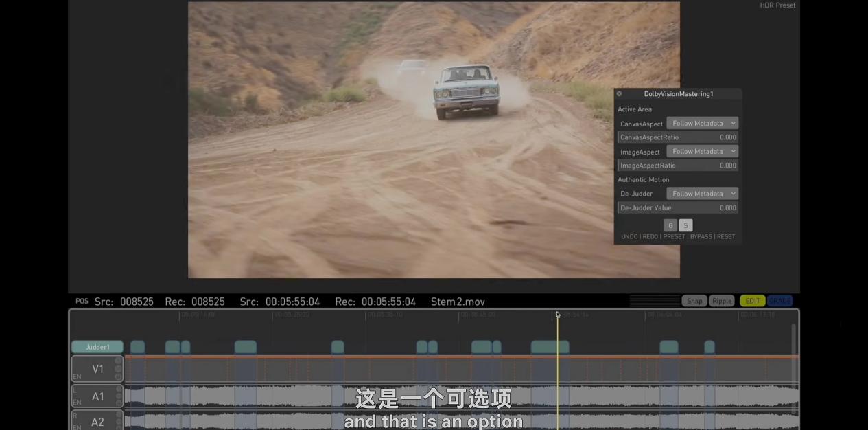Open the ImageAspect Follow Metadata dropdown
The height and width of the screenshot is (430, 868).
(x=702, y=152)
